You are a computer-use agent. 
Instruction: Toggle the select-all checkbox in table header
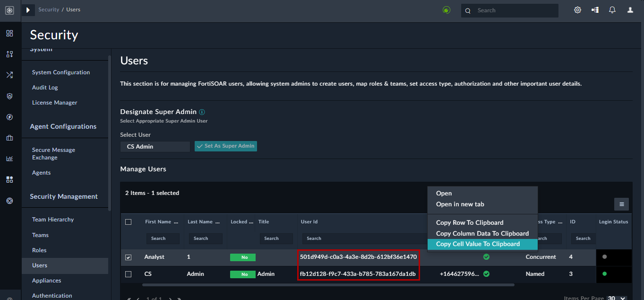click(129, 222)
